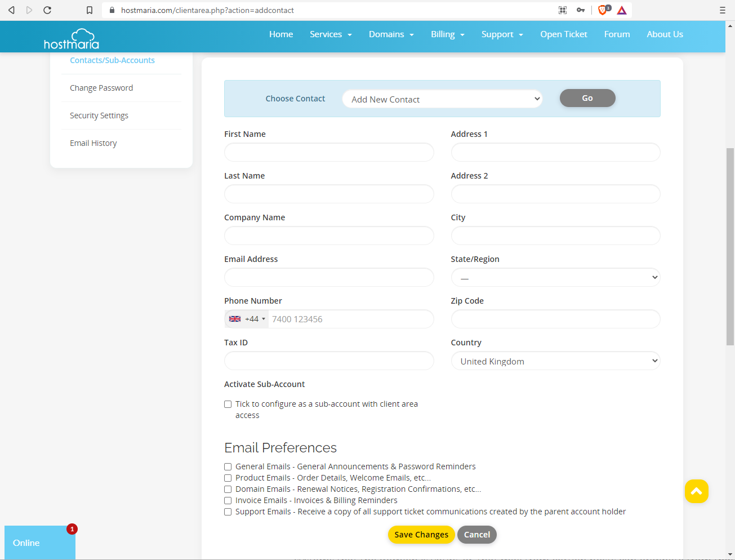Enable the Invoice Emails preference
This screenshot has width=735, height=560.
click(x=228, y=500)
